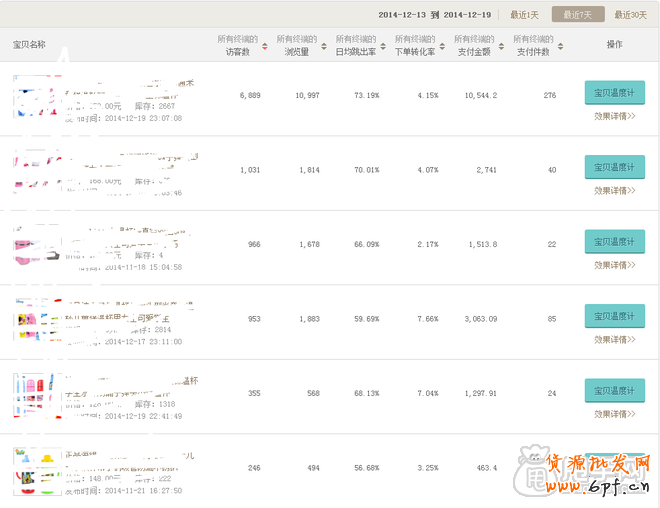This screenshot has height=508, width=660.
Task: View 效果详情 for the 1,031 visitors item
Action: click(x=614, y=190)
